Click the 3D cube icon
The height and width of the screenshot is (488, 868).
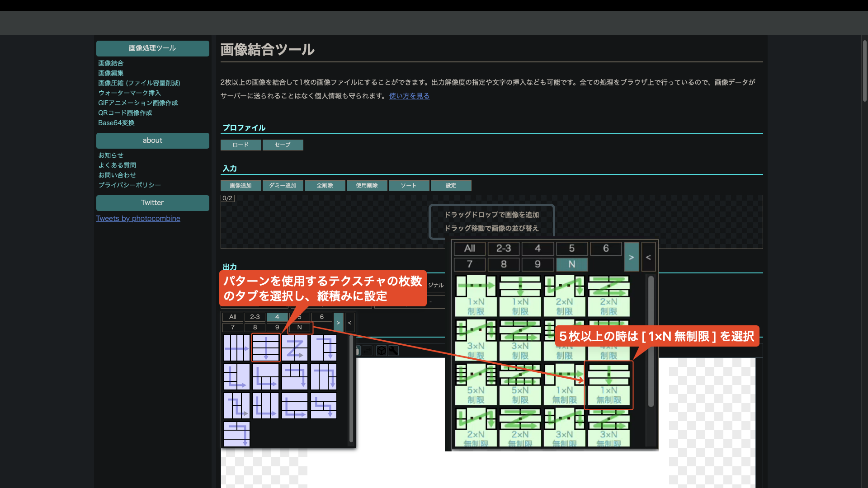382,351
